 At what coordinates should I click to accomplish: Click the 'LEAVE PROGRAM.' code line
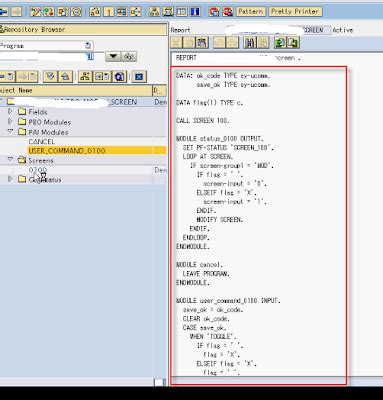(x=206, y=274)
